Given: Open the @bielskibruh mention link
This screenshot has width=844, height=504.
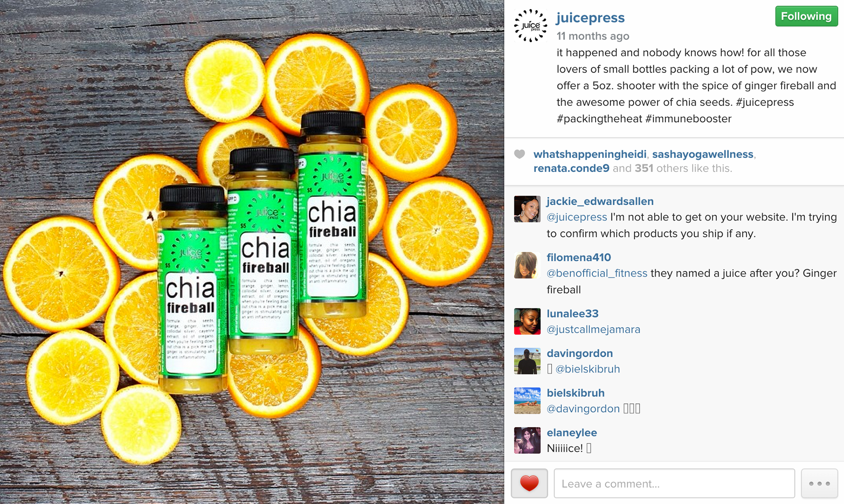Looking at the screenshot, I should click(x=588, y=369).
